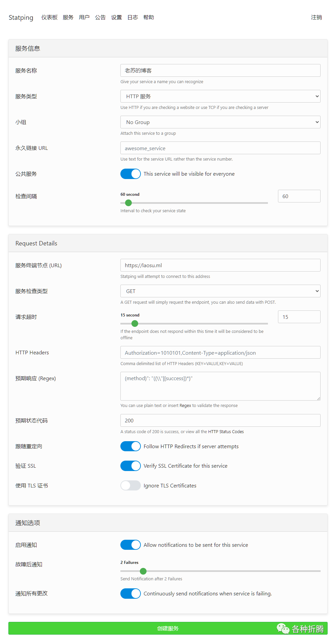This screenshot has height=644, width=335.
Task: Open the GET check type dropdown
Action: point(220,291)
